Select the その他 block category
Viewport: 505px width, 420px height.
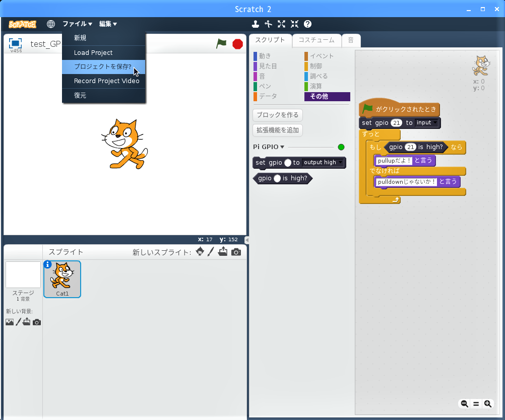point(327,97)
